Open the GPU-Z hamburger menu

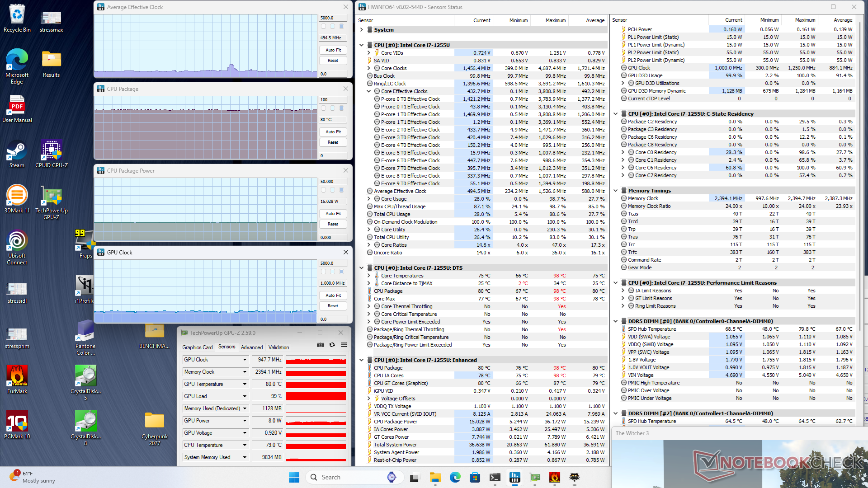(344, 345)
